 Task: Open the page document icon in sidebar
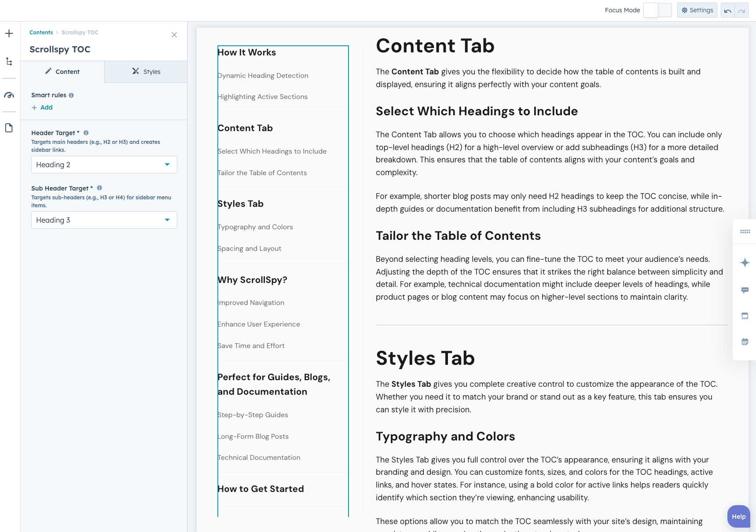coord(9,128)
